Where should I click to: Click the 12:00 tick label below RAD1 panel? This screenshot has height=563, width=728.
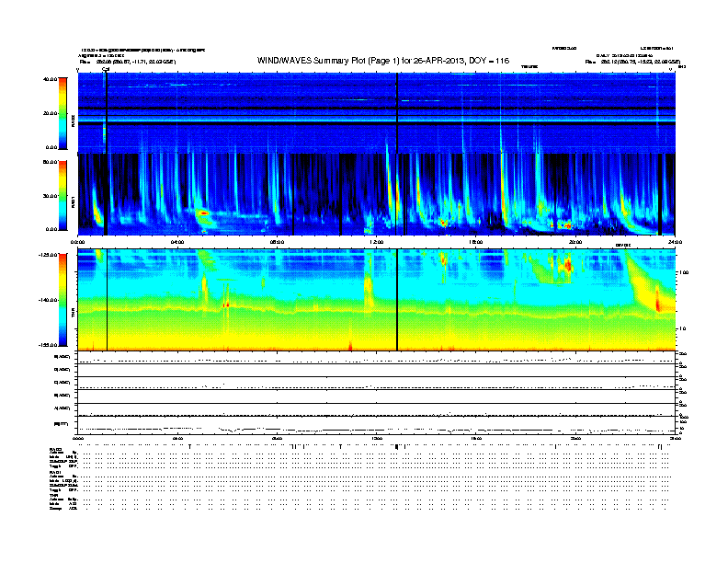pyautogui.click(x=377, y=242)
